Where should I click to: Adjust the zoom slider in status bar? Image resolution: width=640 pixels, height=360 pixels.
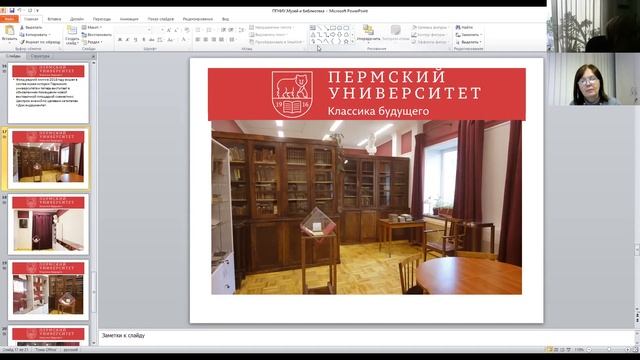(x=609, y=350)
